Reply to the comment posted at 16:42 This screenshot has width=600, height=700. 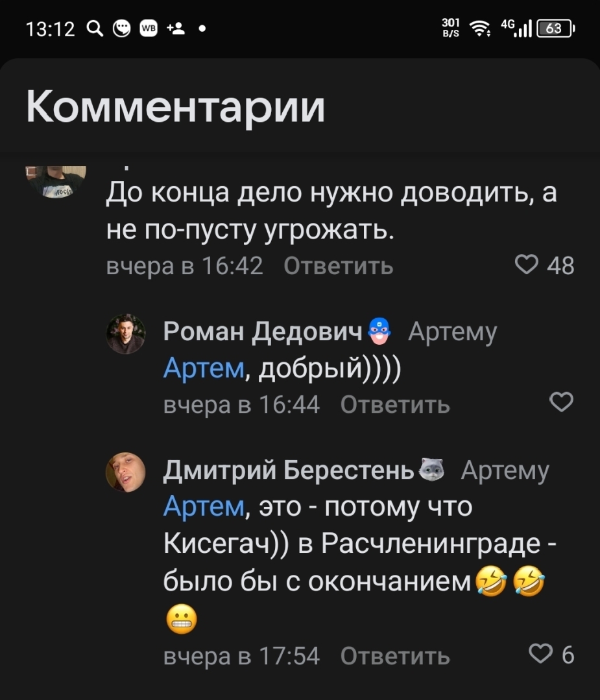(x=338, y=266)
